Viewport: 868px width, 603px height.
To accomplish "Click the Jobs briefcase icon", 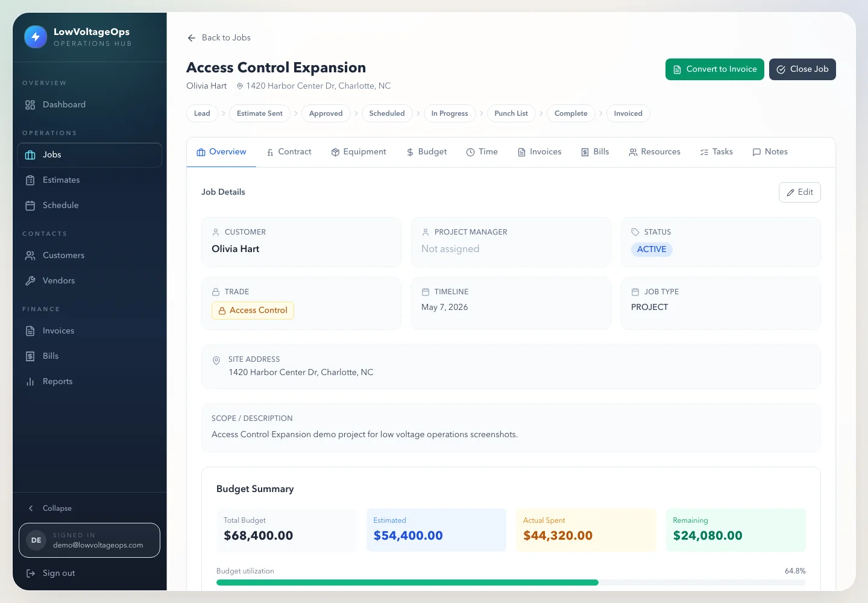I will click(30, 155).
